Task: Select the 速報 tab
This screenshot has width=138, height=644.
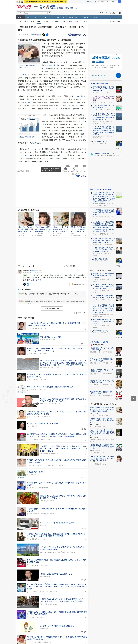Action: 28,17
